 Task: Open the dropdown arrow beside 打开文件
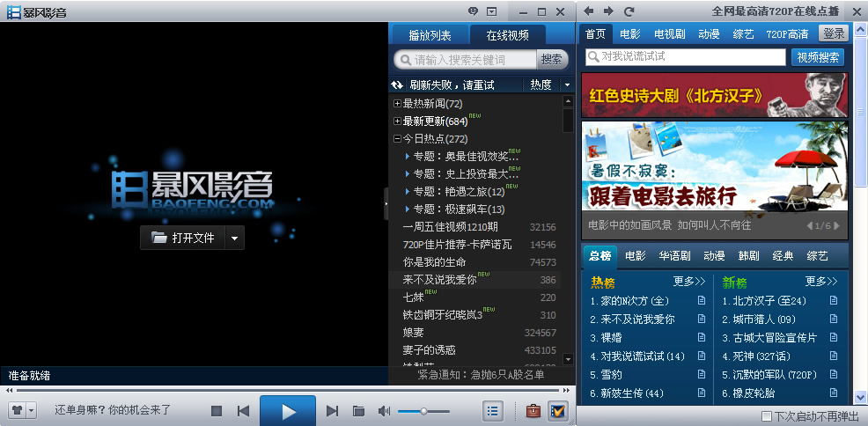tap(234, 238)
